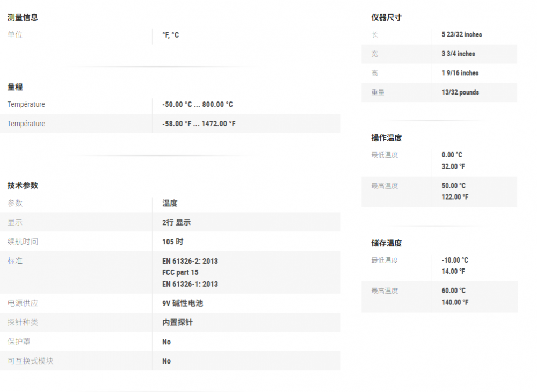Click the 2行 显示 display value
Viewport: 537px width, 392px height.
176,222
